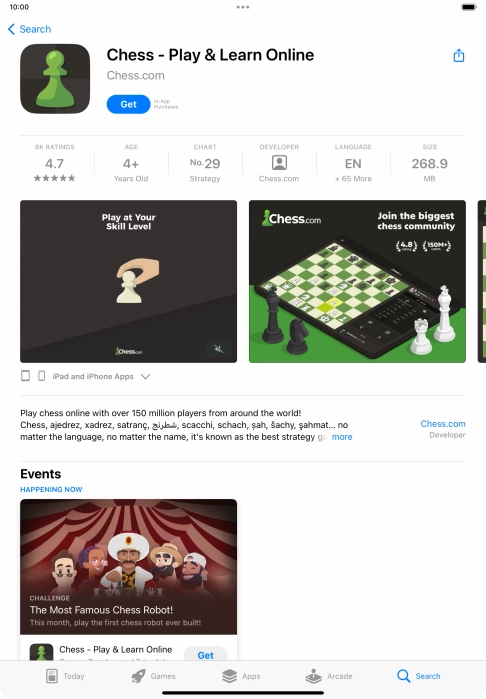Open the Games tab rocket icon
This screenshot has width=486, height=699.
coord(138,676)
